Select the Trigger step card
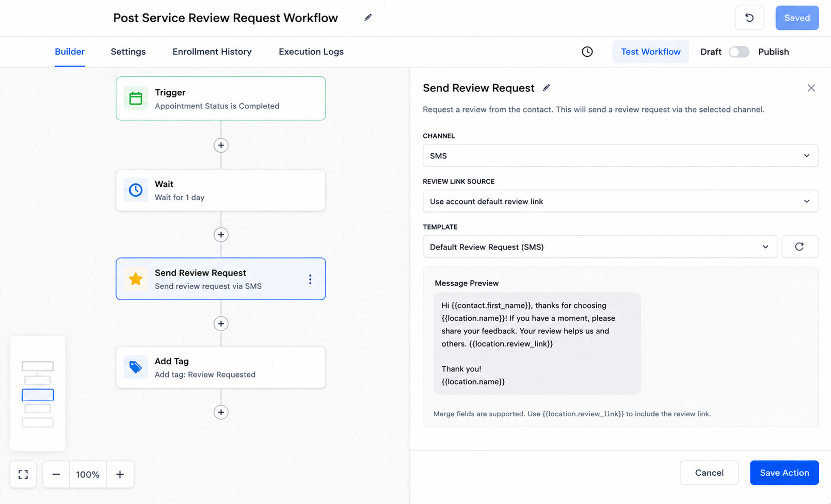 pyautogui.click(x=221, y=99)
